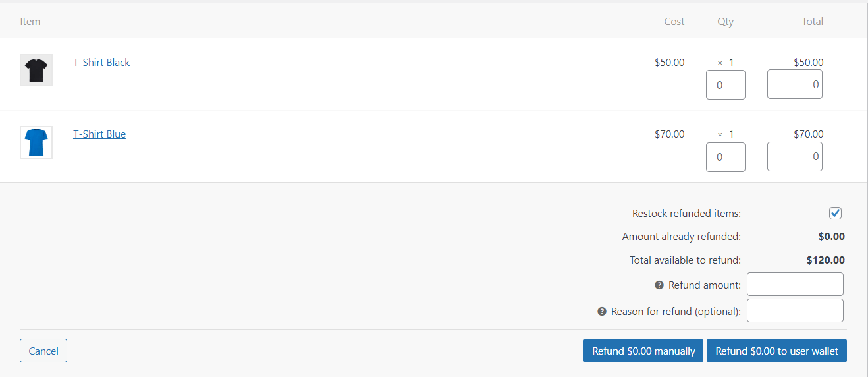This screenshot has width=868, height=377.
Task: Click the Cost column header
Action: (674, 22)
